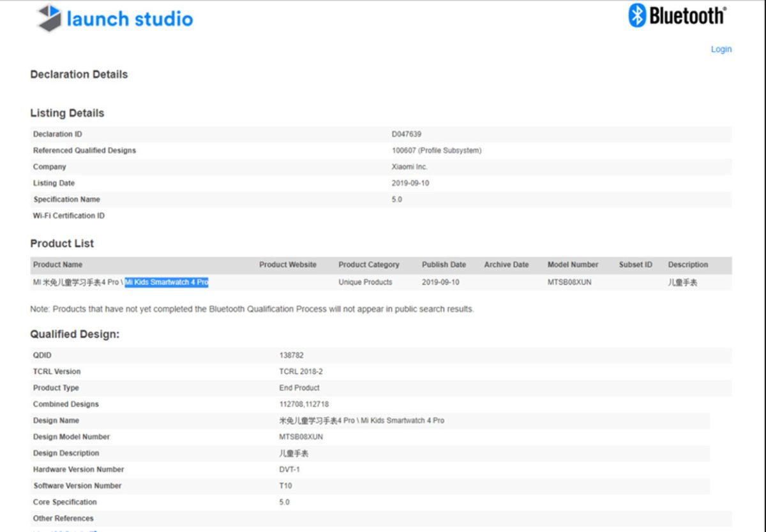766x532 pixels.
Task: Click the Archive Date column header
Action: click(506, 265)
